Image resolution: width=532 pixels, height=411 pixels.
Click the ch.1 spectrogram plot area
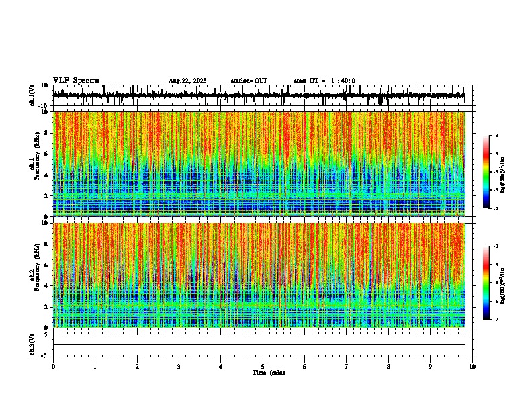coord(259,164)
